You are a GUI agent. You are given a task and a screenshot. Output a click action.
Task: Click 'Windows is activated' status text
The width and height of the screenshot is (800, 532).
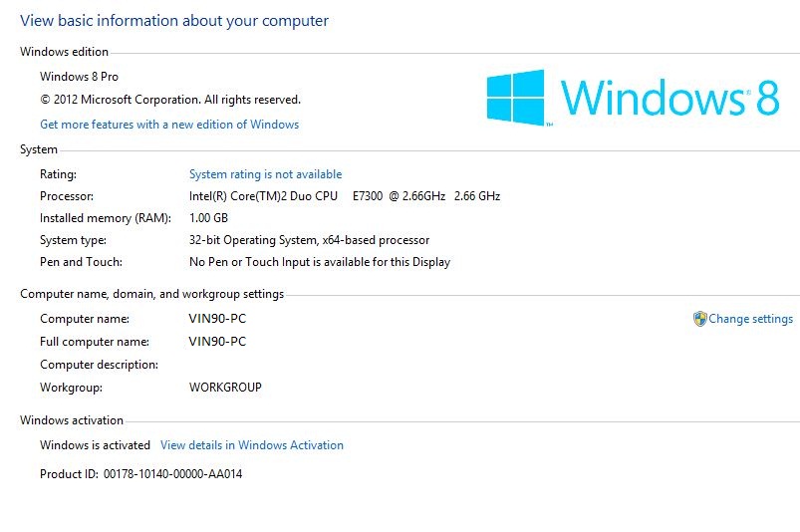95,445
